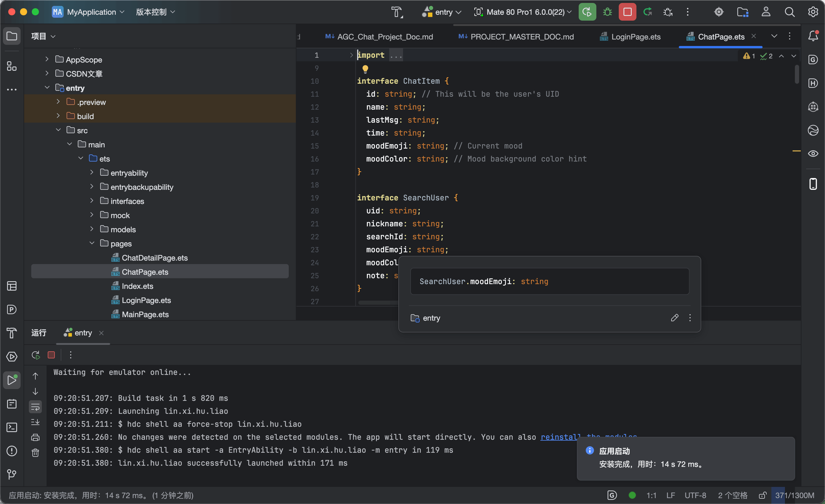Open the Git branch tool window

tap(12, 474)
